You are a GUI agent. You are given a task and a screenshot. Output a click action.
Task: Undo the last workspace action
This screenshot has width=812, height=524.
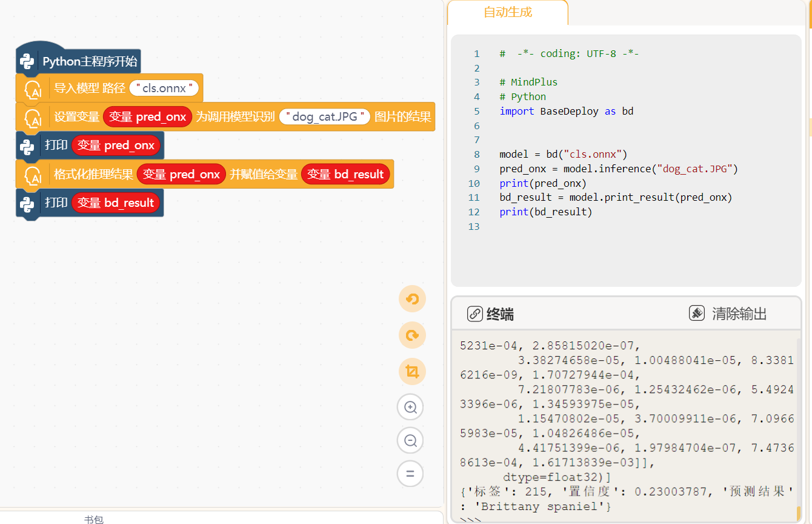[412, 299]
